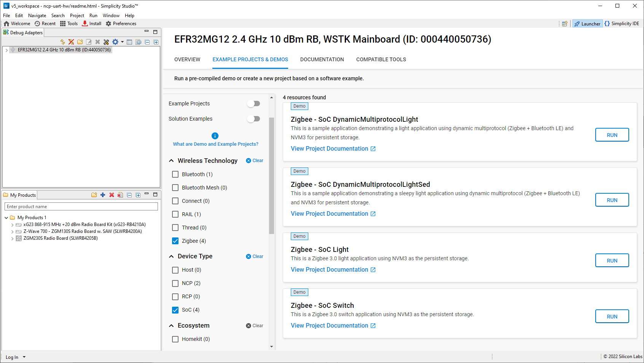
Task: Collapse the Wireless Technology filter section
Action: pyautogui.click(x=171, y=161)
